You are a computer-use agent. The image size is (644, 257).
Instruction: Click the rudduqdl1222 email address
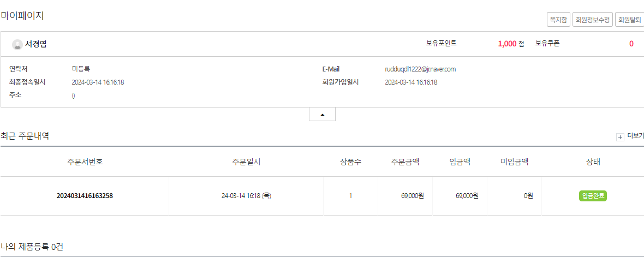pos(420,69)
